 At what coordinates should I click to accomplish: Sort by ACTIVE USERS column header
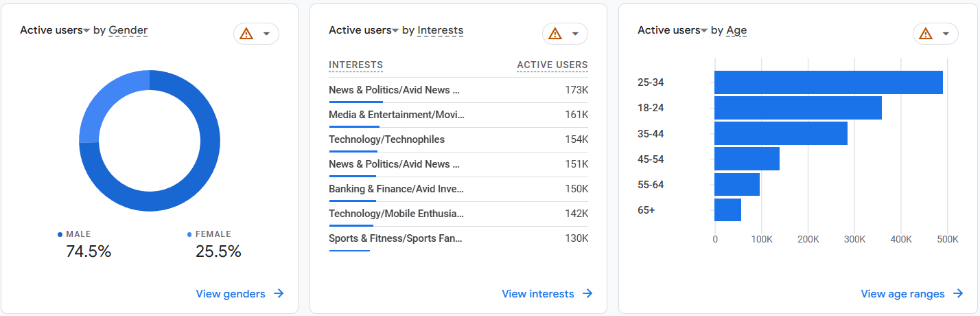552,65
